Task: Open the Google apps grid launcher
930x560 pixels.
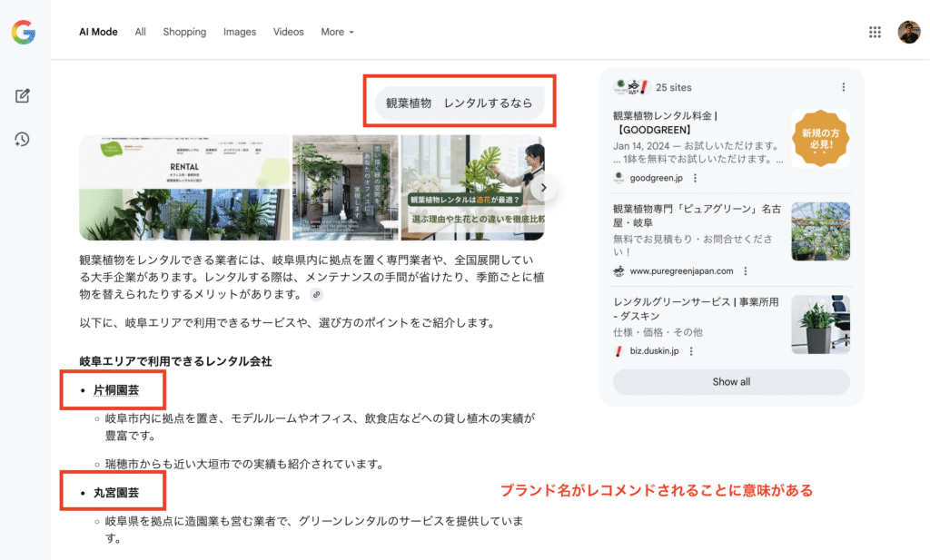Action: (x=875, y=31)
